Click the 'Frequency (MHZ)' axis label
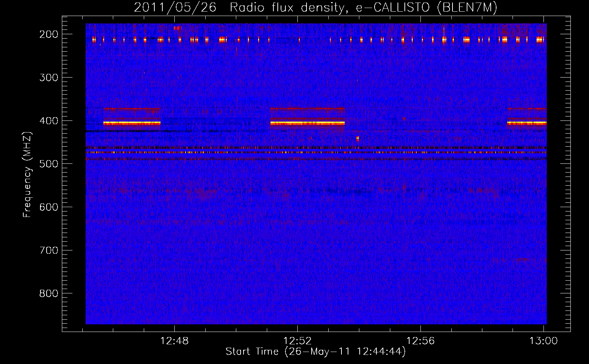Viewport: 589px width, 364px height. [x=27, y=174]
